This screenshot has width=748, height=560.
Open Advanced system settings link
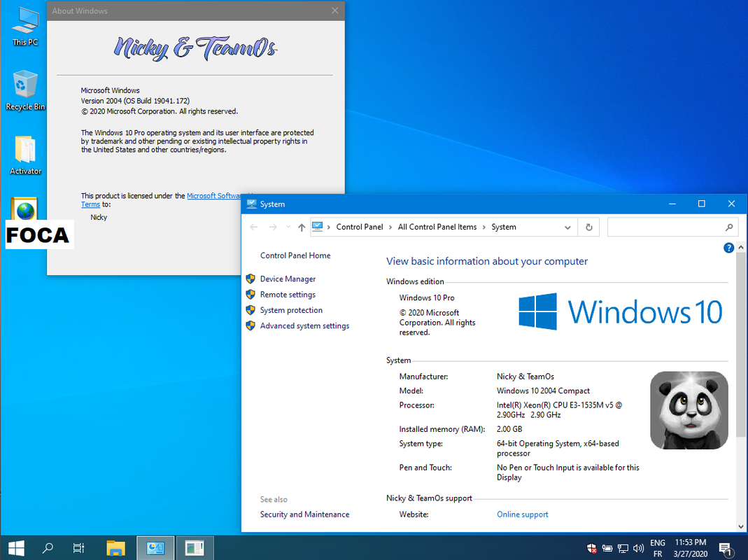tap(304, 325)
